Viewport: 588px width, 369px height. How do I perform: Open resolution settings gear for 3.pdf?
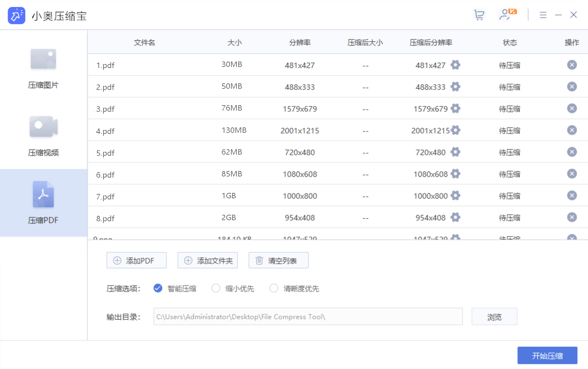455,108
